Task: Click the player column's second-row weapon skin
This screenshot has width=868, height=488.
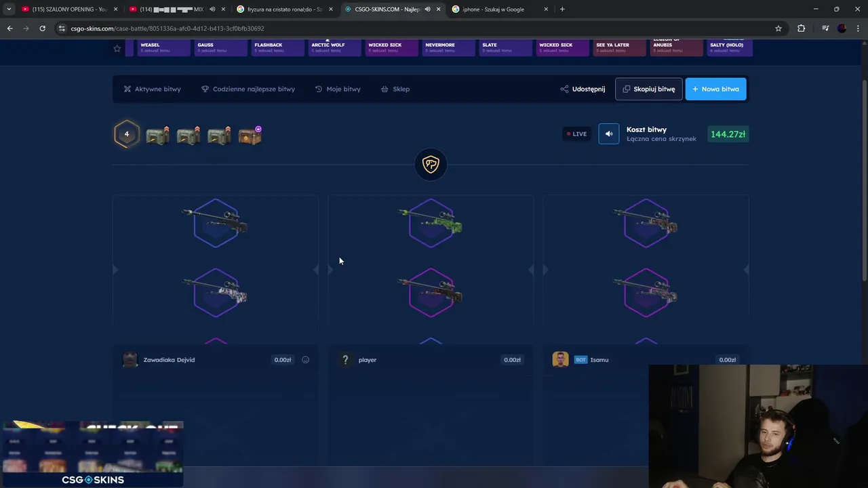Action: pyautogui.click(x=431, y=293)
